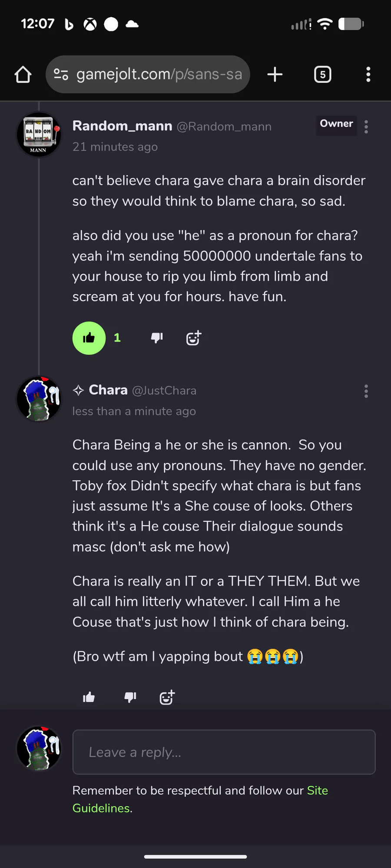Screen dimensions: 391x868
Task: Open Chara's avatar in the reply
Action: coord(39,399)
